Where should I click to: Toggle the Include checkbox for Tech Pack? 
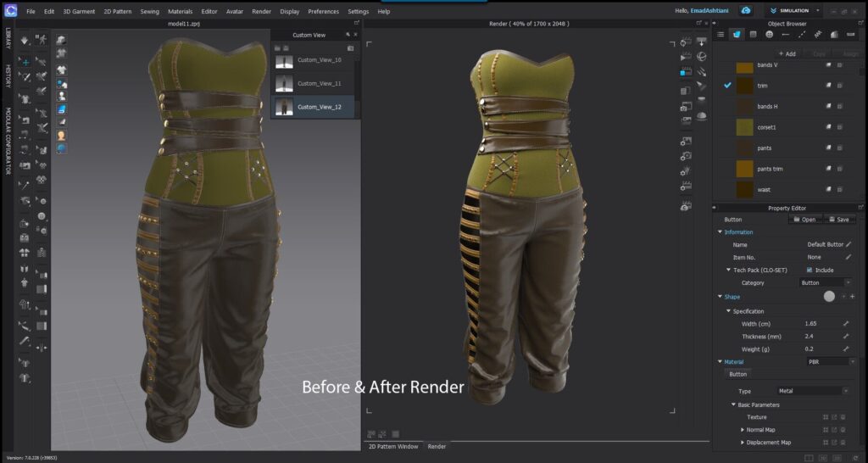point(810,270)
